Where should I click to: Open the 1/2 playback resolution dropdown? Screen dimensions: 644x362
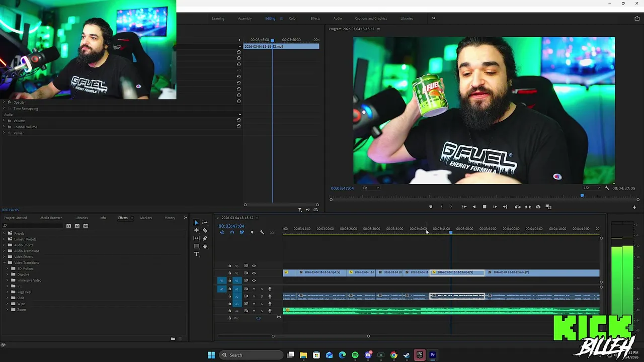pyautogui.click(x=591, y=188)
